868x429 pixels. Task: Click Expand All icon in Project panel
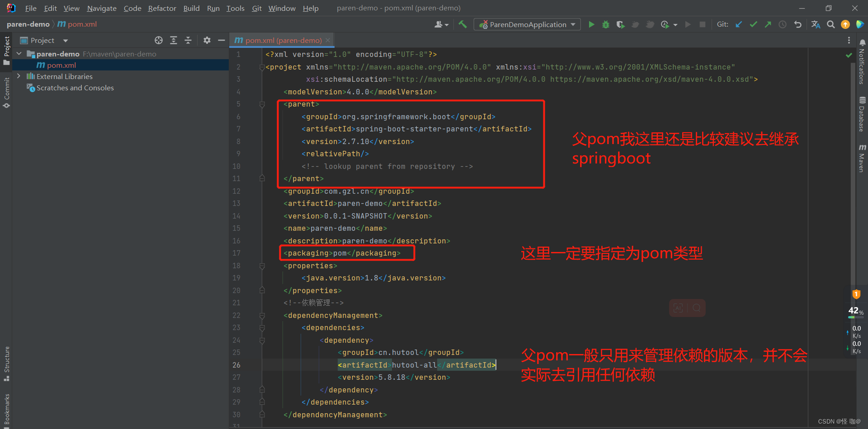(174, 40)
